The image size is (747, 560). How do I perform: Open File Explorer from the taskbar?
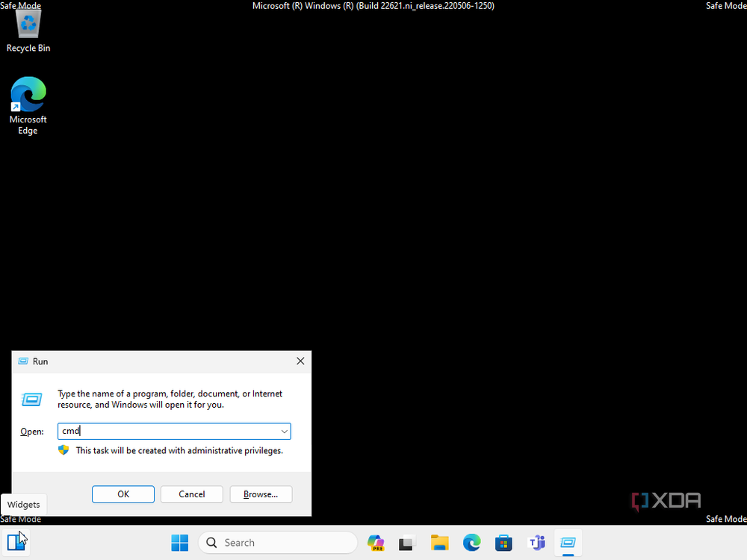click(x=439, y=543)
